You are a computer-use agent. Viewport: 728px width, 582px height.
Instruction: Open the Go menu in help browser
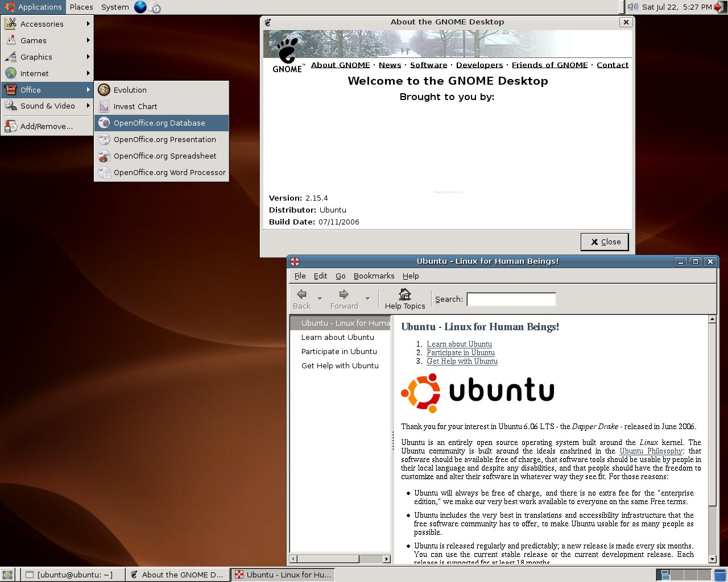coord(340,276)
